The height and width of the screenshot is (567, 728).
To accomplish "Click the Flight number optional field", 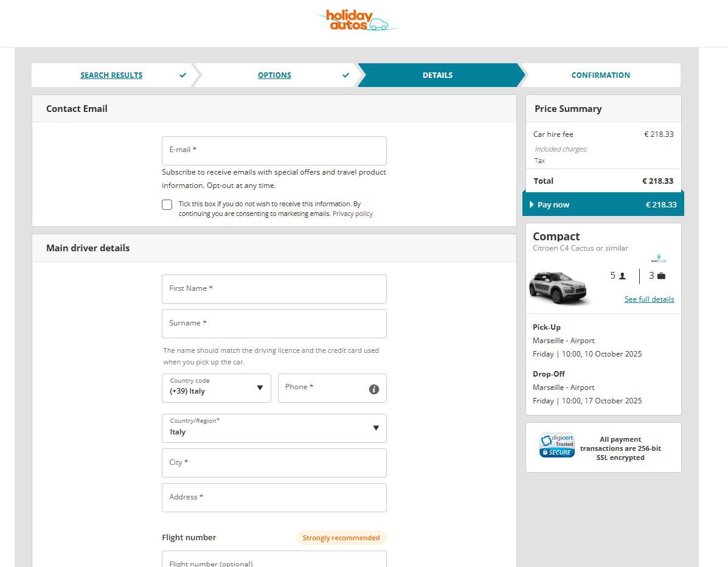I will (x=274, y=560).
